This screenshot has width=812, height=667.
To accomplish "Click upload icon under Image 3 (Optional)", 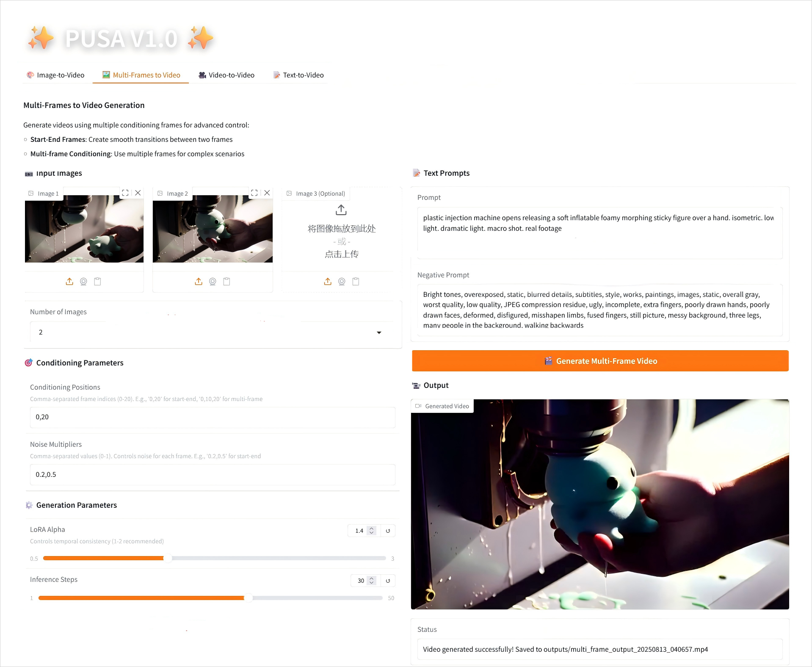I will tap(328, 281).
